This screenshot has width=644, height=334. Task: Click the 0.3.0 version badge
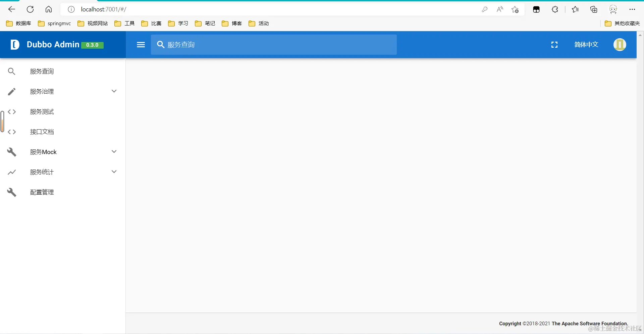coord(92,45)
